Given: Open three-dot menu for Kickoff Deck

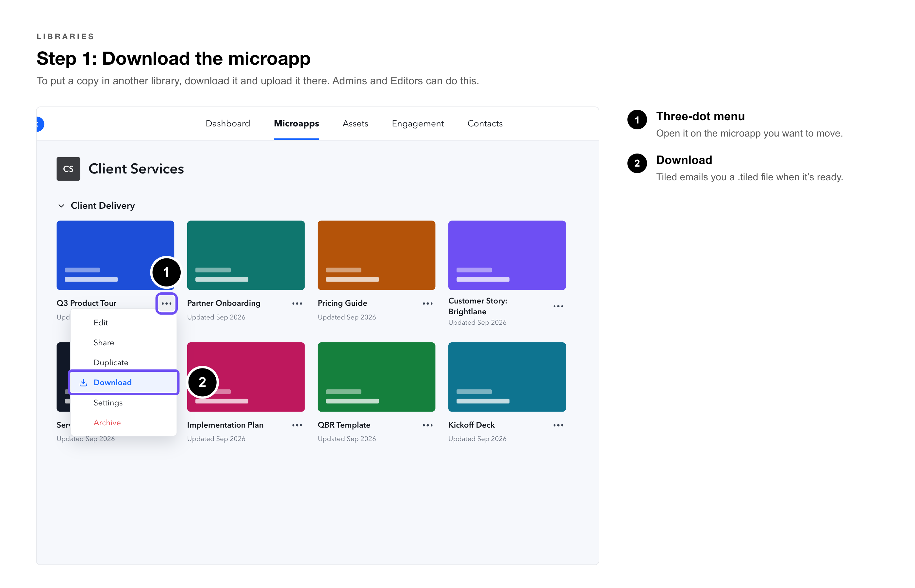Looking at the screenshot, I should tap(558, 425).
